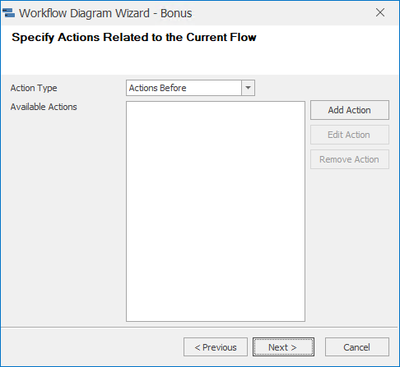400x367 pixels.
Task: Select the greyed-out Edit Action button
Action: point(349,135)
